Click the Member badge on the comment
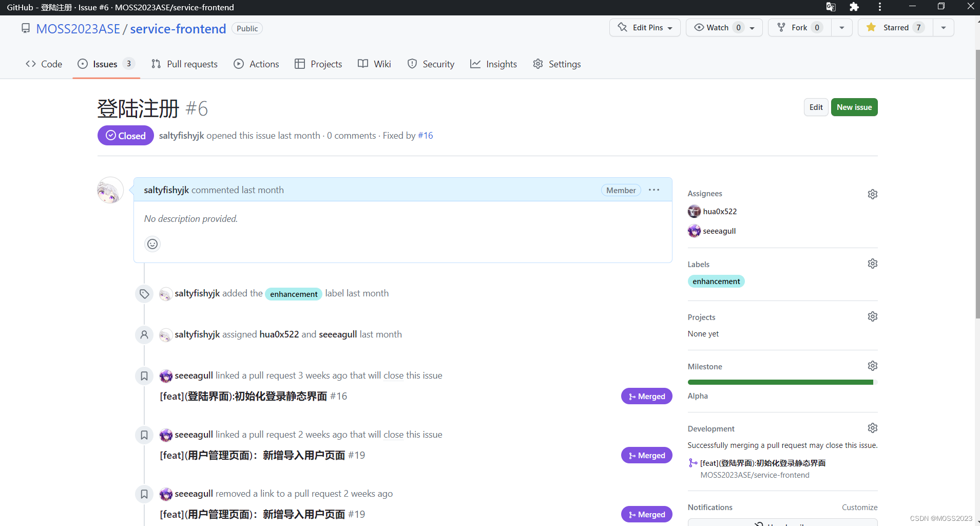Viewport: 980px width, 526px height. [x=621, y=190]
